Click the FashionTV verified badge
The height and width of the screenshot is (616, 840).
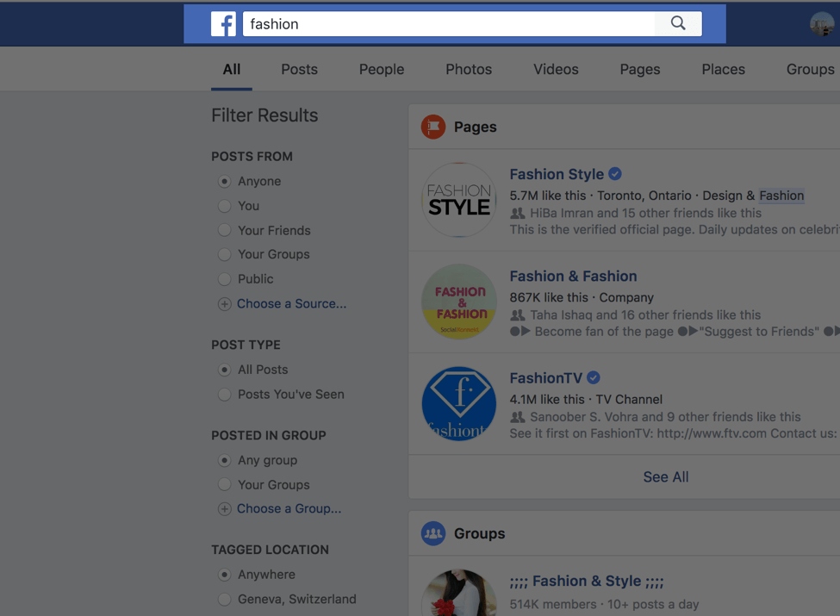point(594,377)
